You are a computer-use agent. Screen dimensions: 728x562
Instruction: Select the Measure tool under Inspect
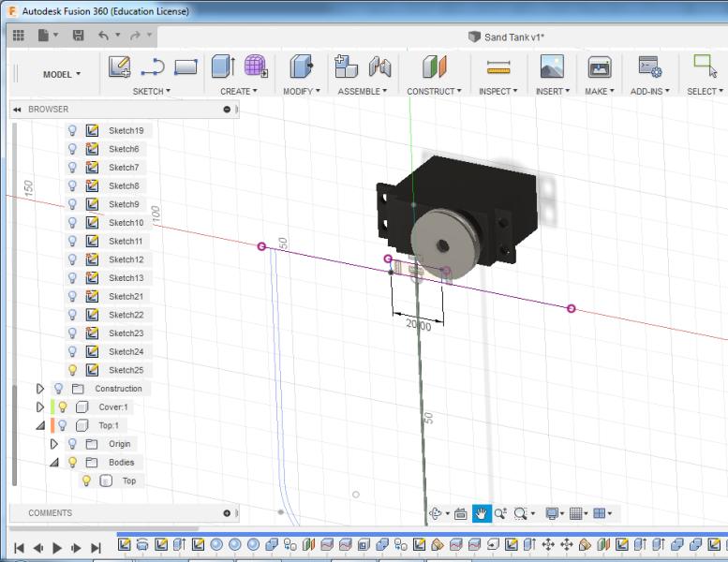tap(498, 67)
